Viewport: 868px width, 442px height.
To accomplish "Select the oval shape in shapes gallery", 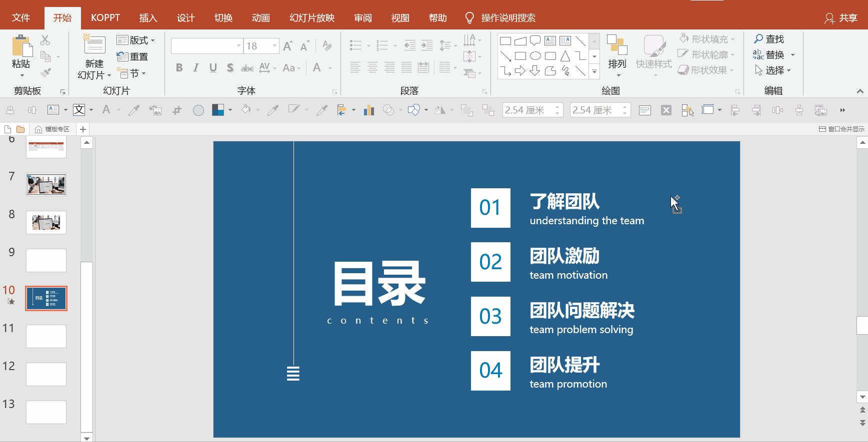I will tap(535, 56).
